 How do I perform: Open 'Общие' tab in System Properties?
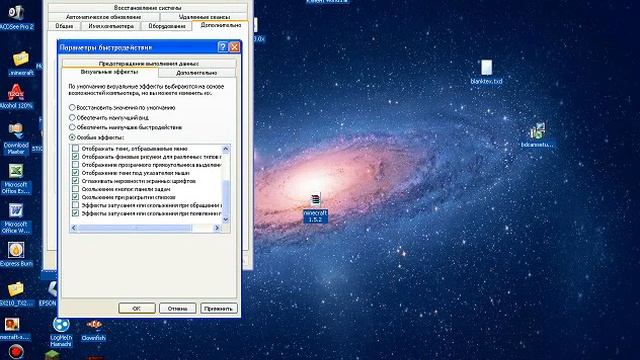coord(64,26)
